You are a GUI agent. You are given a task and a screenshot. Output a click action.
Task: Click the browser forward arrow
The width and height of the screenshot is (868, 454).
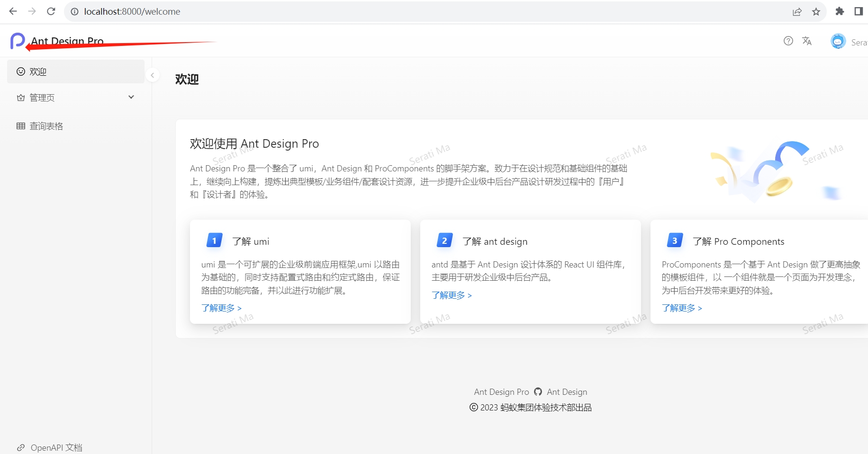[32, 11]
